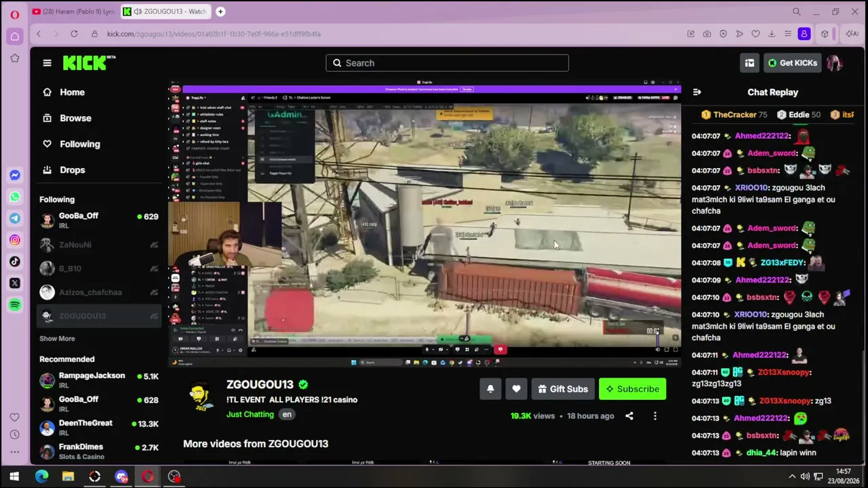
Task: Click Eddie in the chat gifters leaderboard
Action: tap(799, 115)
